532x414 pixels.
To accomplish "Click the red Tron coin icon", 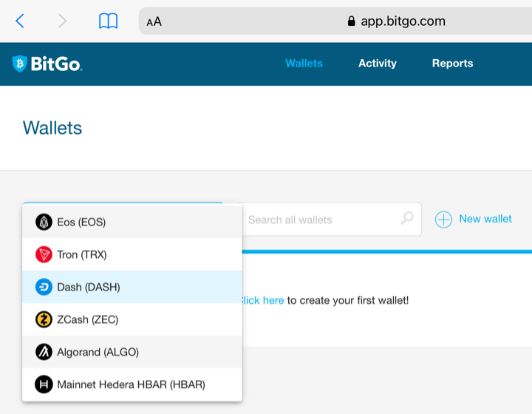I will click(44, 254).
